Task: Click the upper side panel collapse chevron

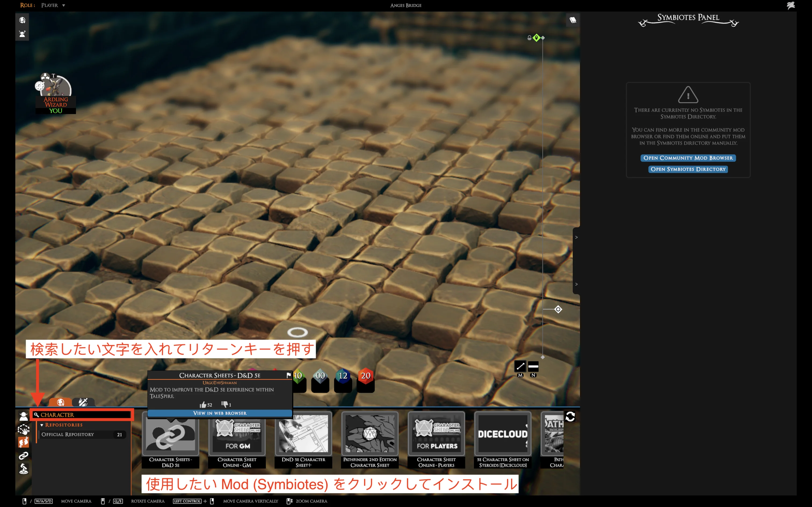Action: [x=576, y=237]
